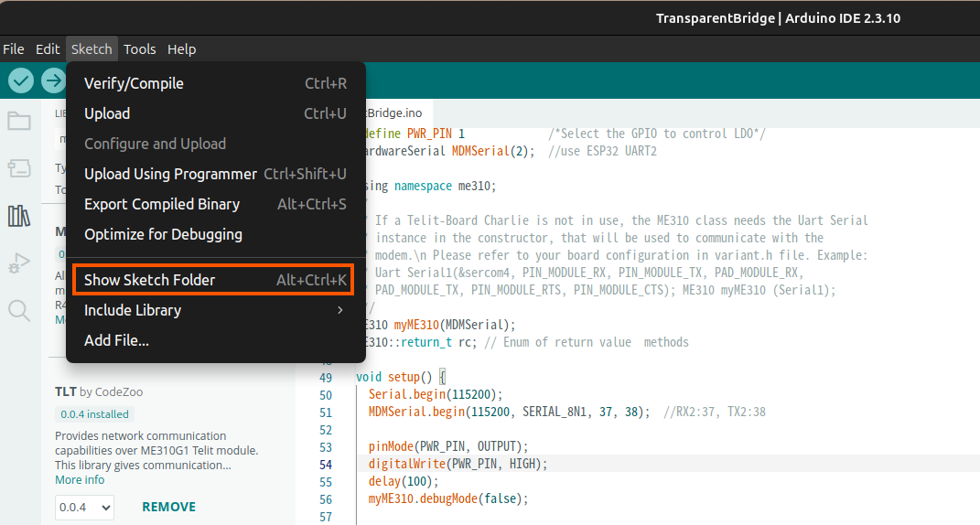Click the 0.0.4 installed badge
The width and height of the screenshot is (980, 525).
(94, 414)
